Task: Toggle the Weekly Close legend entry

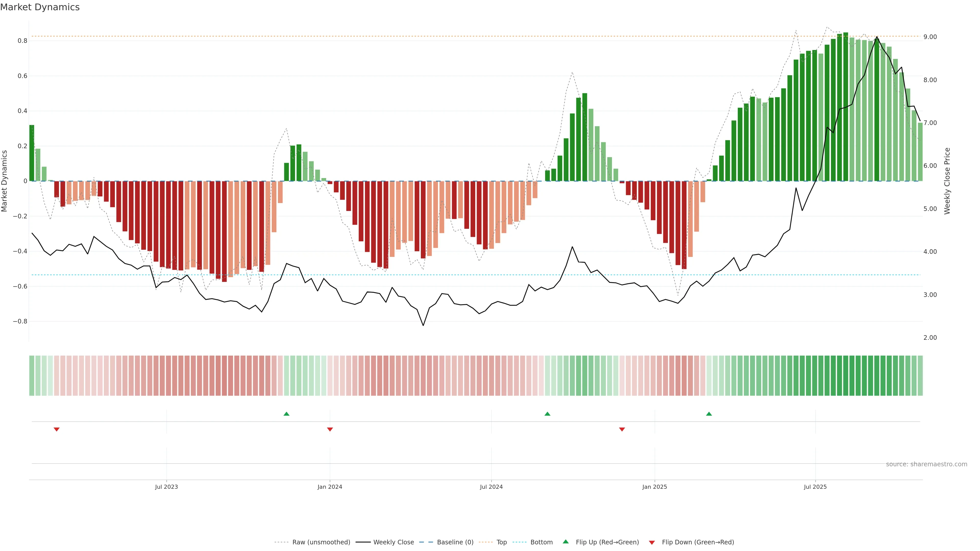Action: point(393,542)
